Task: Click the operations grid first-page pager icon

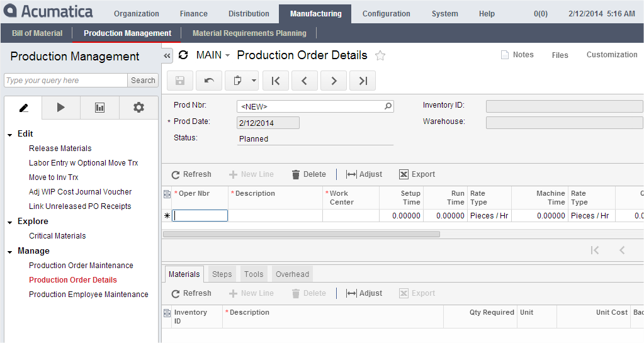Action: coord(595,250)
